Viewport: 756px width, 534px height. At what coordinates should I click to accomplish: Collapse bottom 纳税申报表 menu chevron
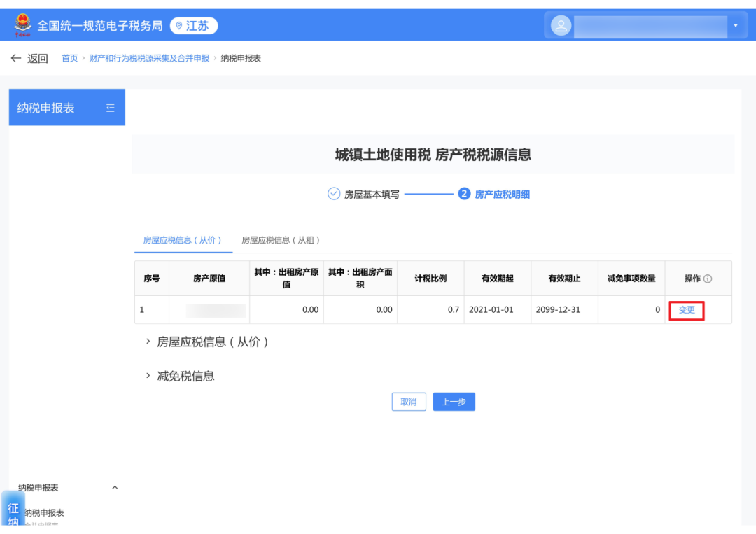(115, 487)
